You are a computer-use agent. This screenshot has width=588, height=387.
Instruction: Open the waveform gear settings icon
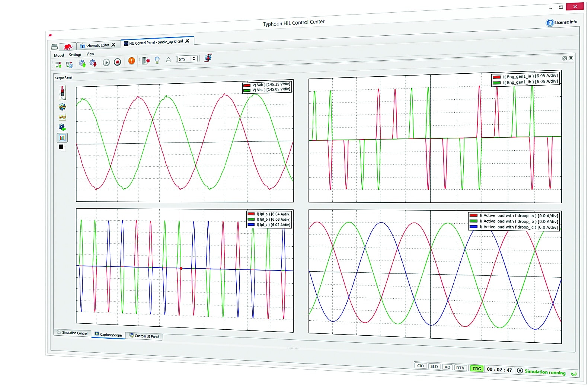click(62, 107)
